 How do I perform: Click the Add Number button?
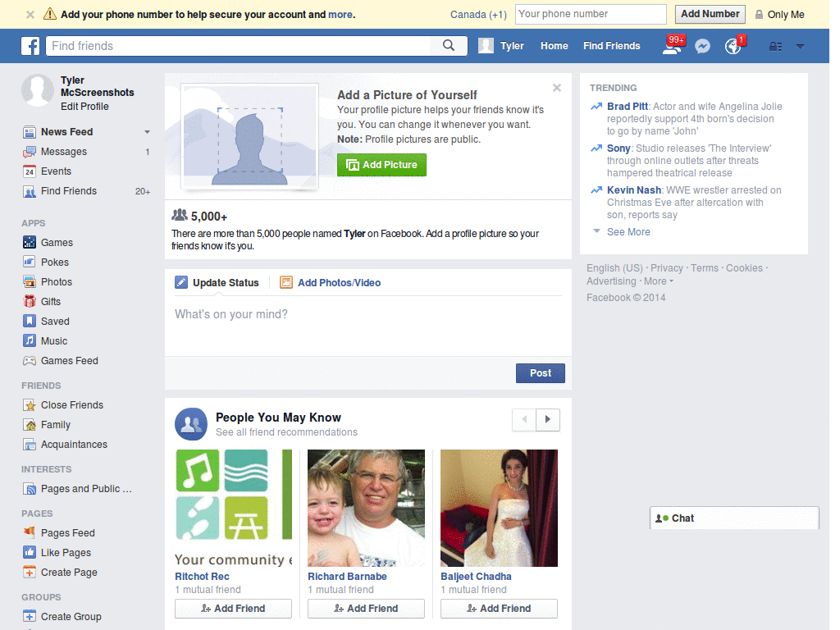(x=710, y=14)
